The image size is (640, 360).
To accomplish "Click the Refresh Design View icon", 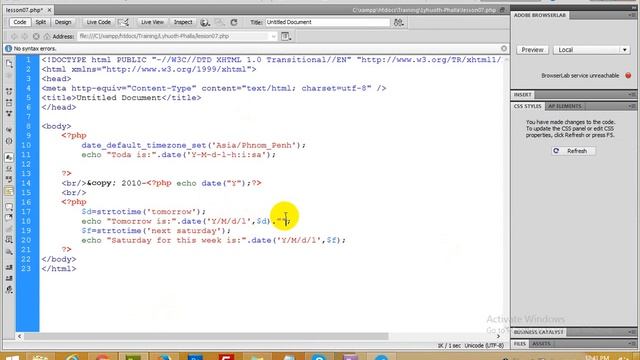I will coord(234,22).
